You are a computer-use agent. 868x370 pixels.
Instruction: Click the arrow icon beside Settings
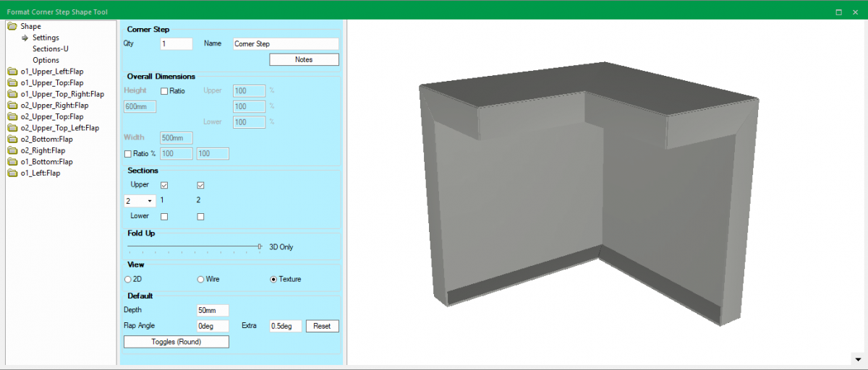point(25,38)
